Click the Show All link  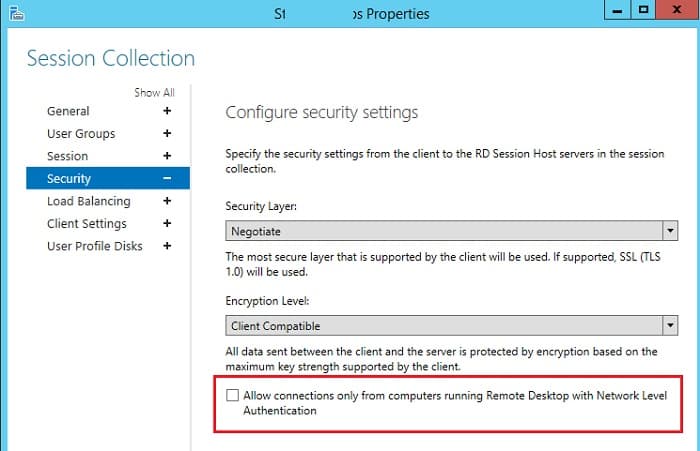coord(154,92)
